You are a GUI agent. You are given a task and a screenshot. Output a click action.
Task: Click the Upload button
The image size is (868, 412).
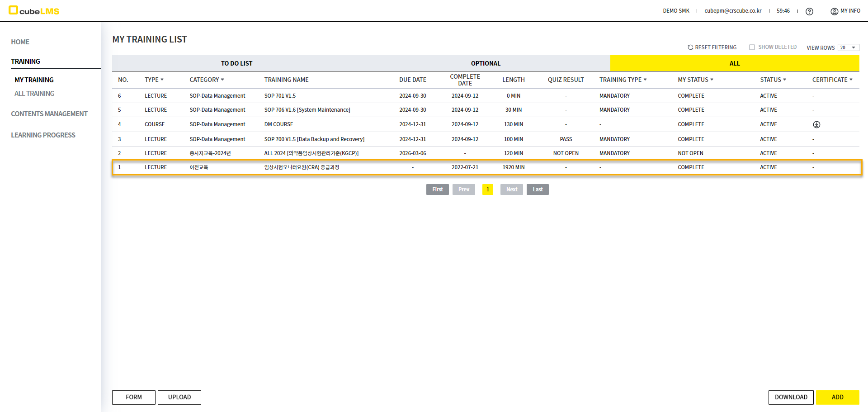coord(179,397)
